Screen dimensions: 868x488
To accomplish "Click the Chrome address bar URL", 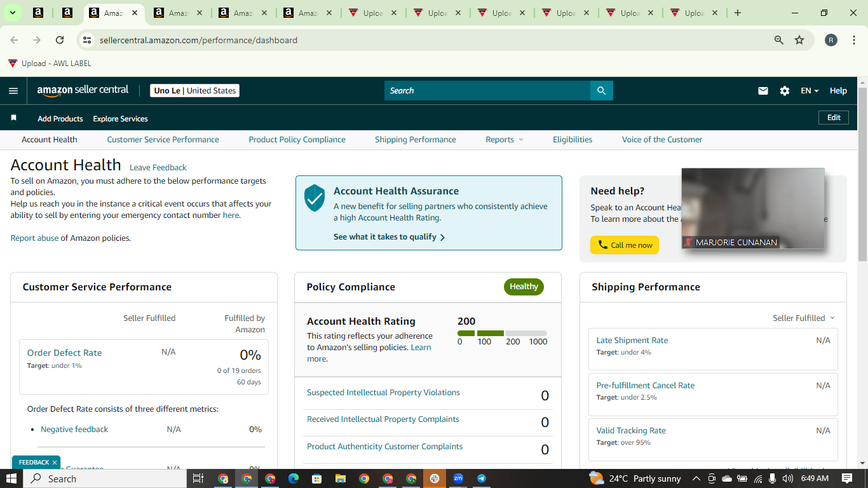I will (198, 40).
